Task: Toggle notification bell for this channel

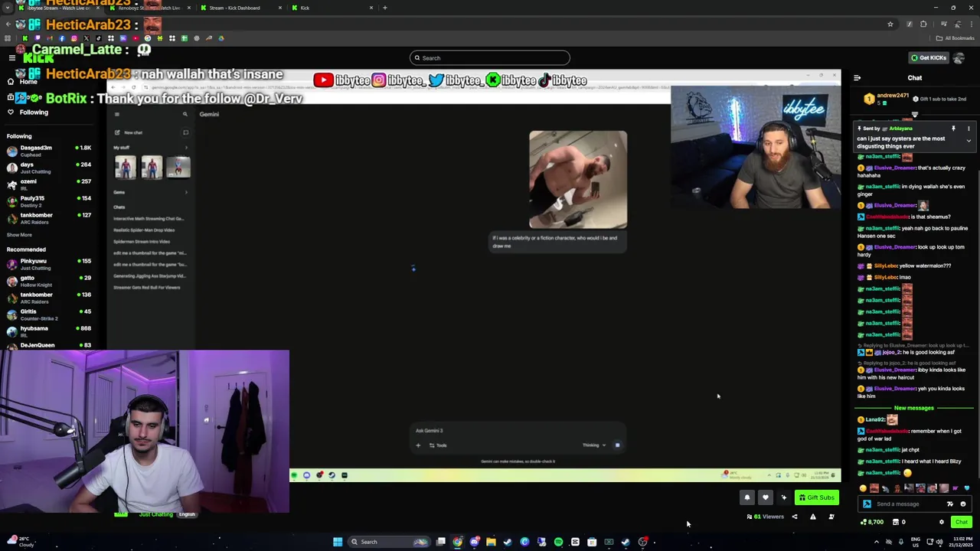Action: pos(747,497)
